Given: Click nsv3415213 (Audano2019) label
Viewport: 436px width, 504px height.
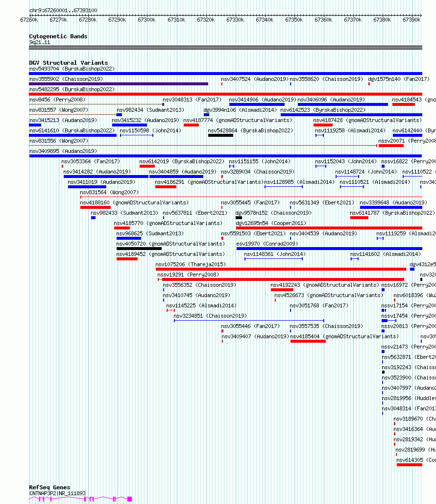Looking at the screenshot, I should 63,120.
